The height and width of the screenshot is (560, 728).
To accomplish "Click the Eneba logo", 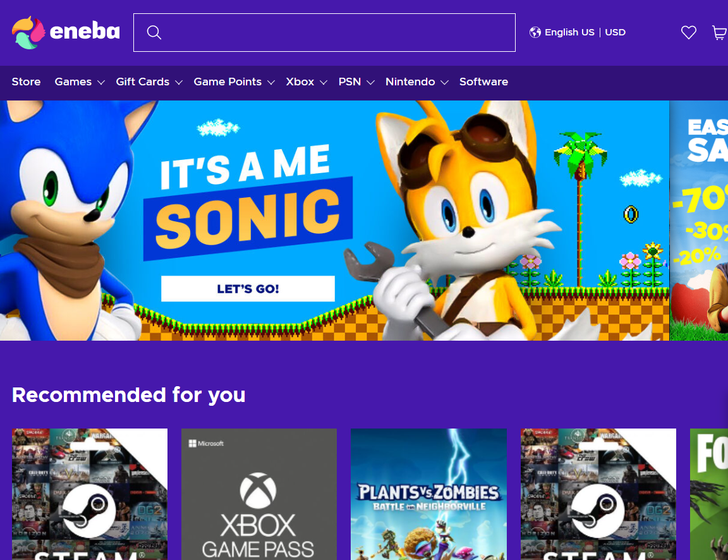I will pos(66,32).
